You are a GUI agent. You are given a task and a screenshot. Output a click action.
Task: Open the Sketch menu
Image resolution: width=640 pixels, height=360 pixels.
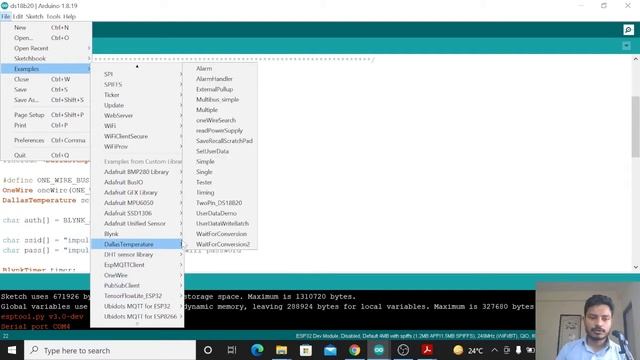34,16
